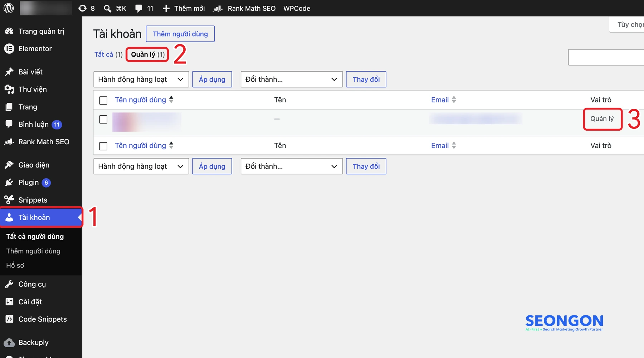Click the top Thay đổi button
The width and height of the screenshot is (644, 358).
366,79
